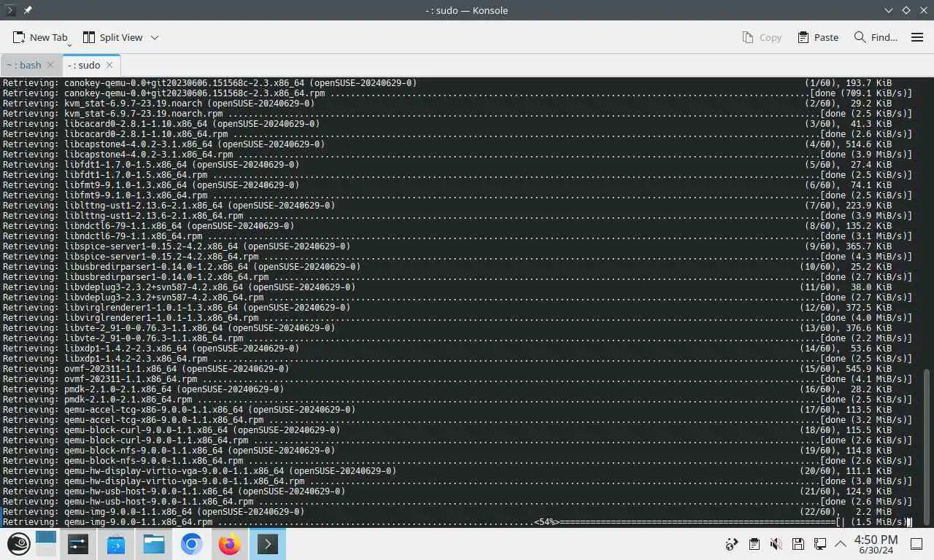The height and width of the screenshot is (560, 934).
Task: Click the 'libcacard0-2.8.1-1.10.x86_64.rpm' line
Action: (x=457, y=134)
